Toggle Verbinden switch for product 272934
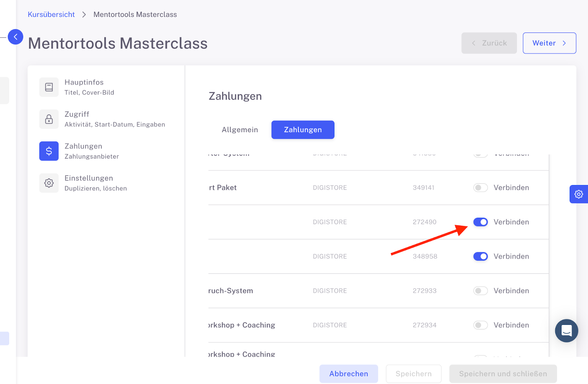The width and height of the screenshot is (588, 384). [480, 325]
